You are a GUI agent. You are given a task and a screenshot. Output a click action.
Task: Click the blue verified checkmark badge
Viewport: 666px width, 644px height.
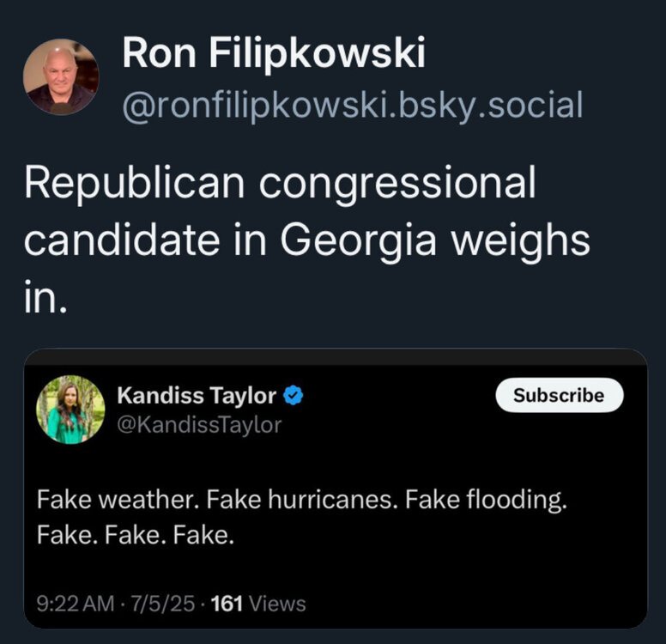coord(294,396)
